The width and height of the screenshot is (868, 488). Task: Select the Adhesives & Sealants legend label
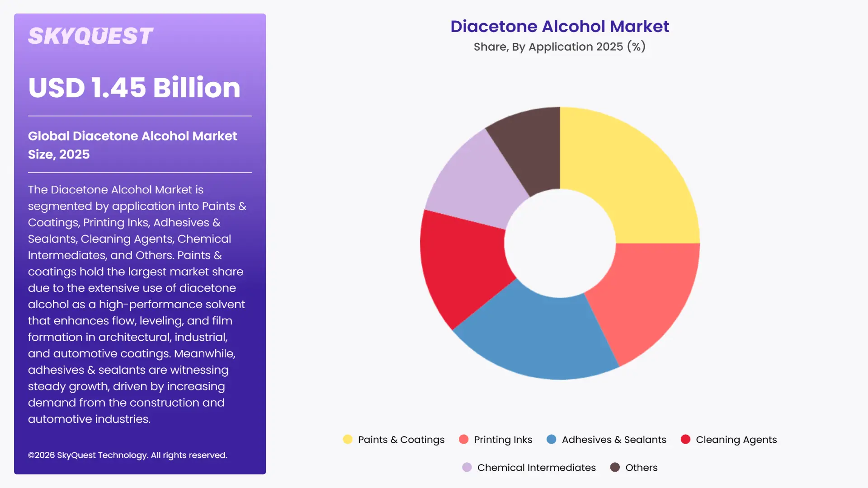pos(614,440)
